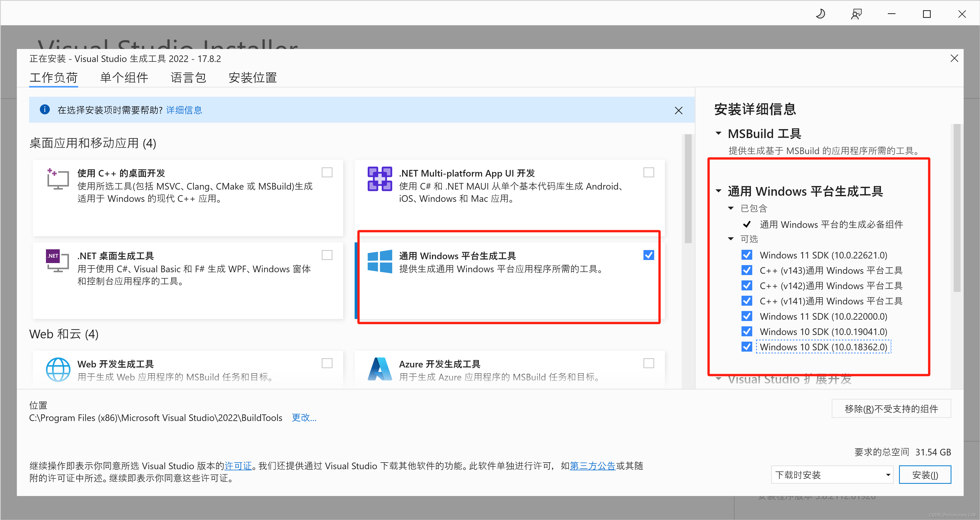Open the 详细信息 help link
980x520 pixels.
[x=184, y=110]
